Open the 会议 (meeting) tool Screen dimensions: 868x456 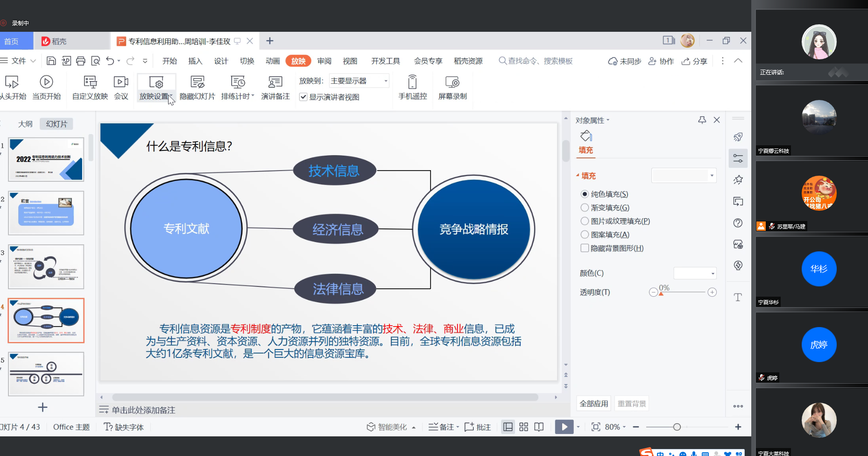[120, 88]
